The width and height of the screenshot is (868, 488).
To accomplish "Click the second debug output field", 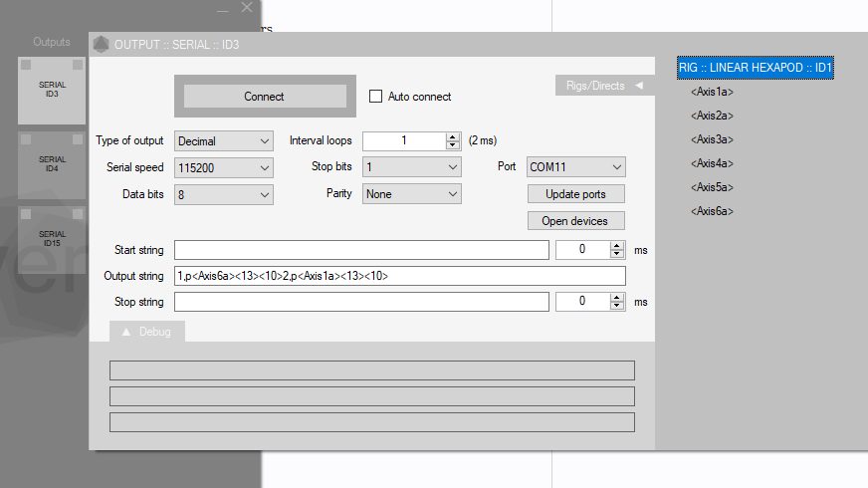I will coord(372,396).
